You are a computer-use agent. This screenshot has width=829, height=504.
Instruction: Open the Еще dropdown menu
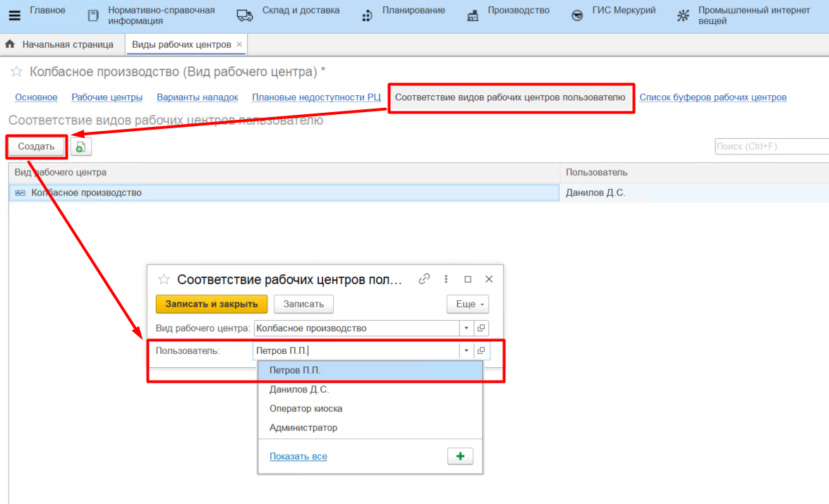click(x=467, y=304)
